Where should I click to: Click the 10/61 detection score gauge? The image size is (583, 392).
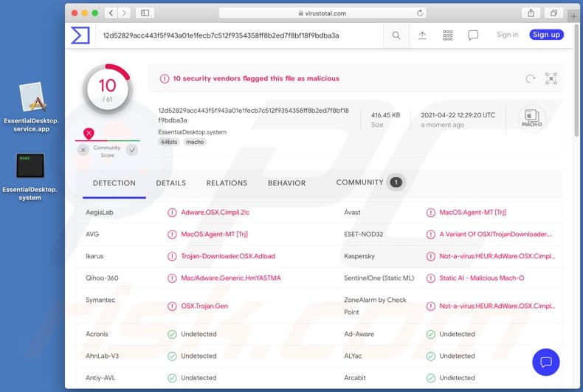coord(108,89)
